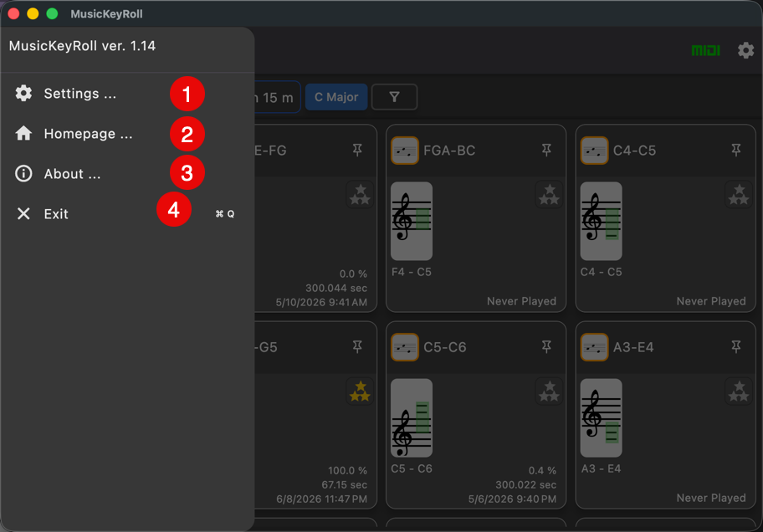Click the '300.022 sec' duration text

pos(525,485)
